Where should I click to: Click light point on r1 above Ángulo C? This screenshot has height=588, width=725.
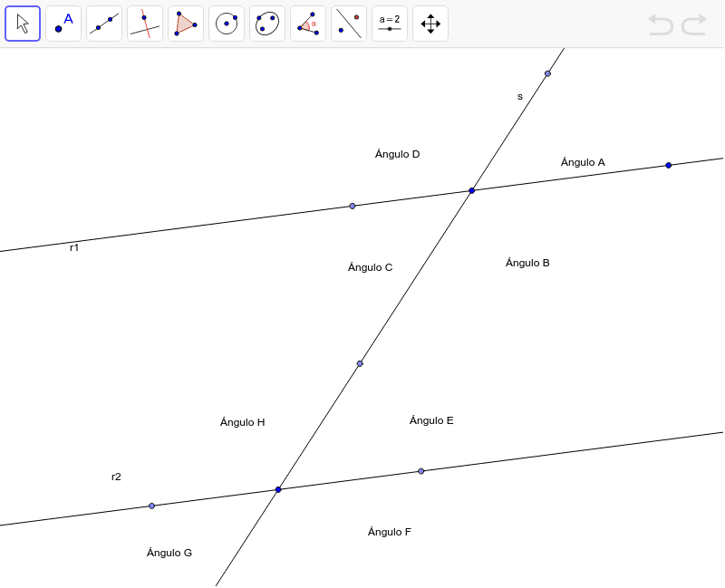(x=352, y=206)
